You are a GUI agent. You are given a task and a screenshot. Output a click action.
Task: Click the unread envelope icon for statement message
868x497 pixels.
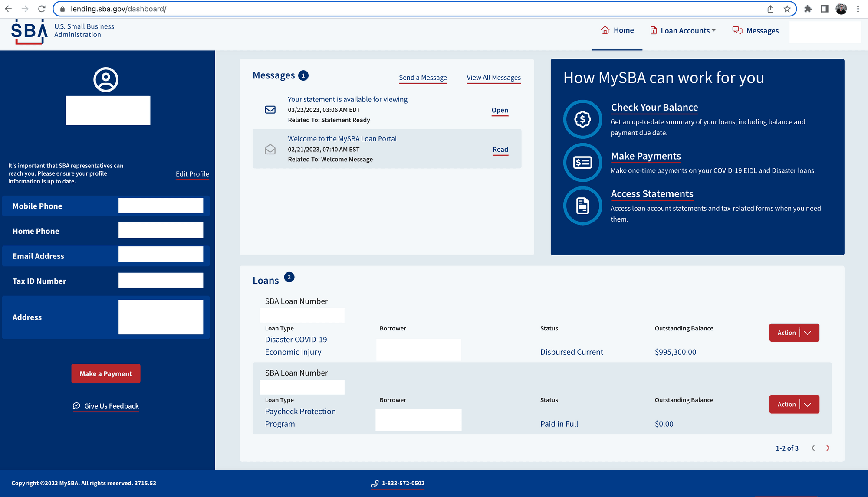(270, 110)
